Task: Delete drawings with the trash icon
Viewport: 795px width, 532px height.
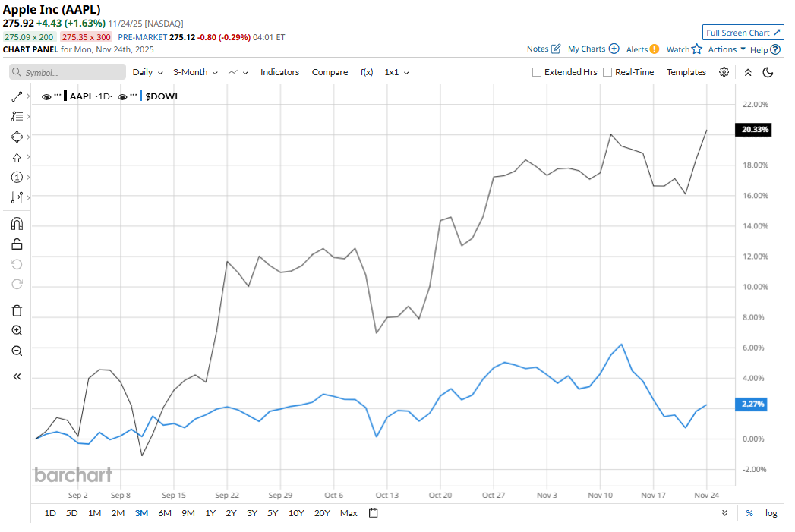Action: pyautogui.click(x=17, y=310)
